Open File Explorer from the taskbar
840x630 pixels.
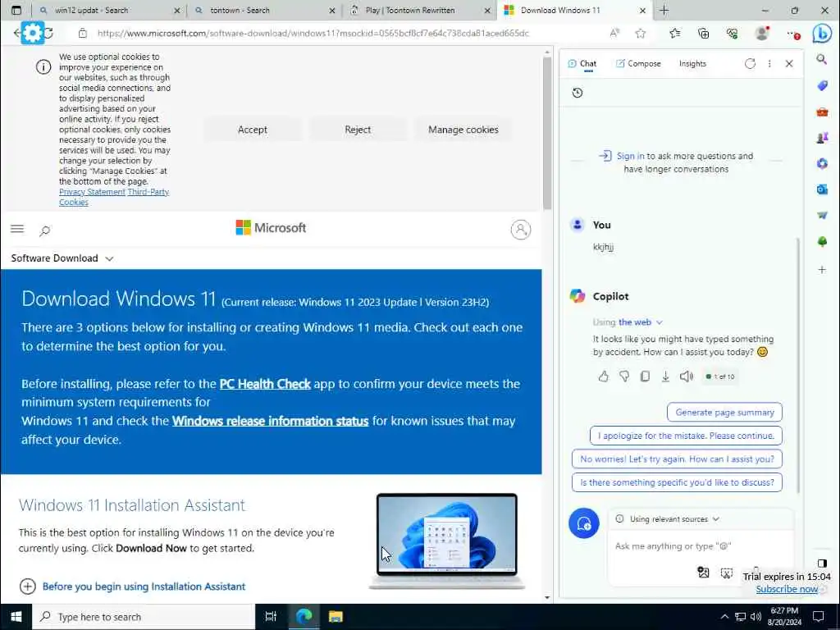point(336,617)
